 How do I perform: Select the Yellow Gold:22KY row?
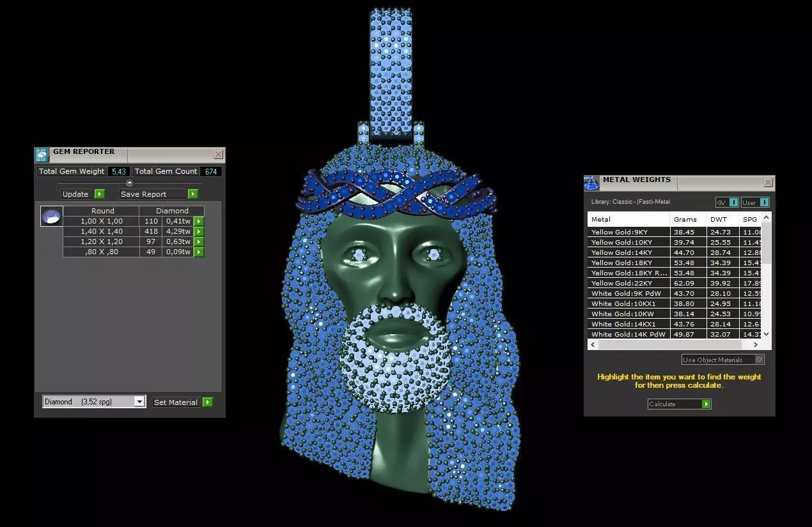[675, 283]
